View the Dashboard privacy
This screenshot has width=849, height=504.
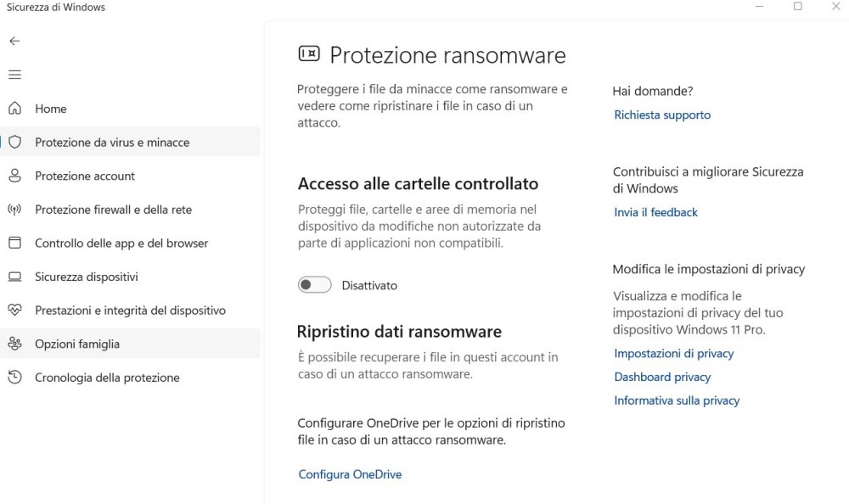point(662,377)
